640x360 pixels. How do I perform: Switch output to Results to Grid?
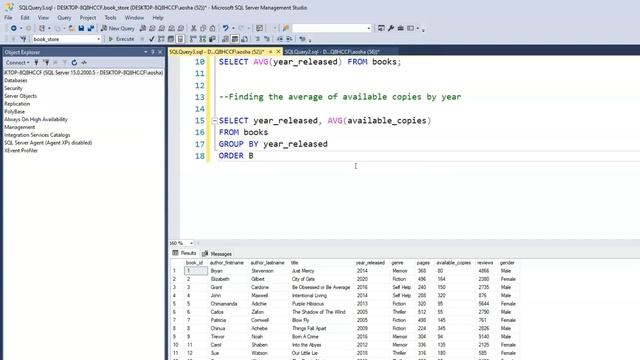(235, 39)
